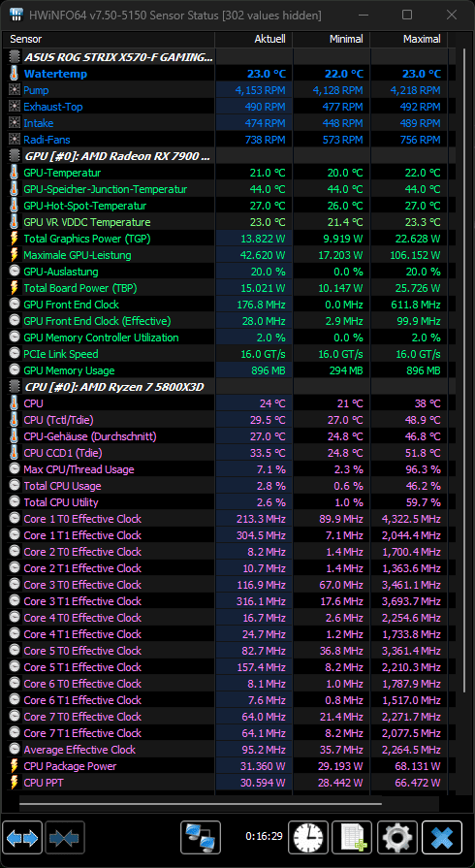475x868 pixels.
Task: Click the fan icon beside Exhaust-Top
Action: coord(15,107)
